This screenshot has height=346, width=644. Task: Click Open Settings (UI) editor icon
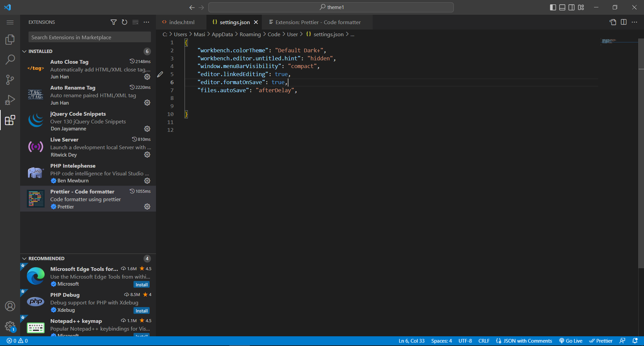(613, 22)
